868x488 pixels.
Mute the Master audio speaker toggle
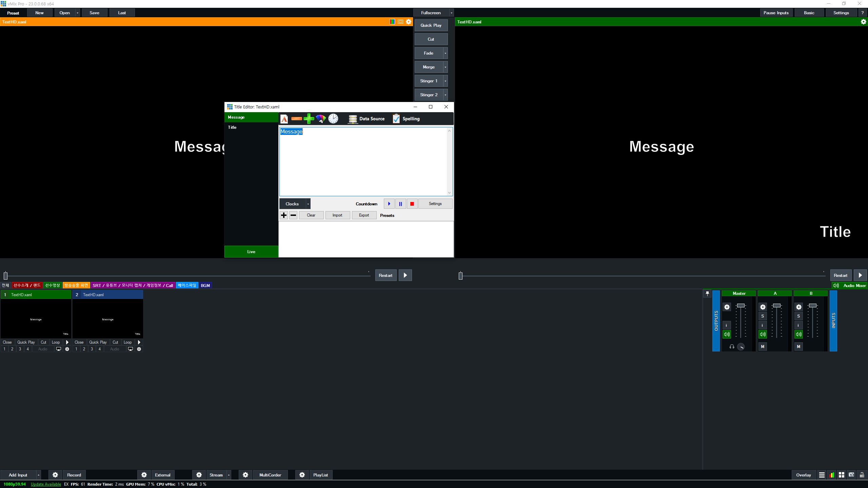(x=727, y=334)
